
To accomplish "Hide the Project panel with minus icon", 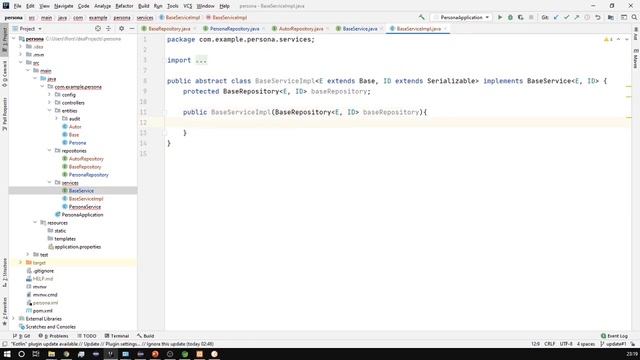I will 132,29.
